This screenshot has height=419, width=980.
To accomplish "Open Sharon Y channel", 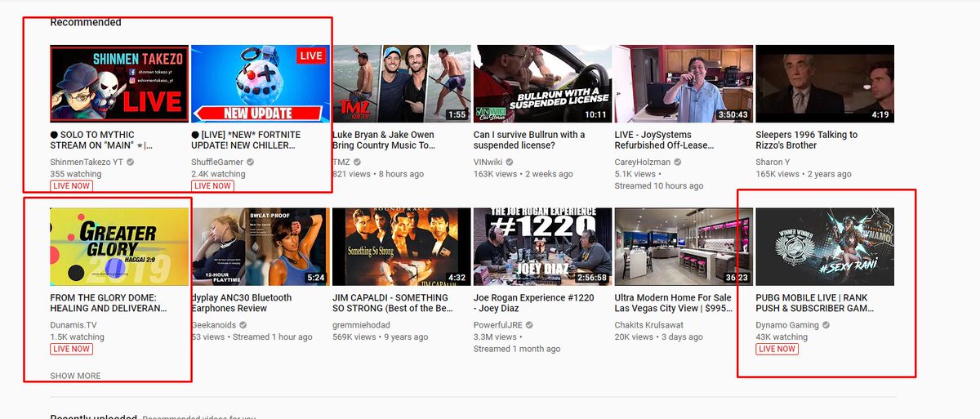I will [x=773, y=162].
